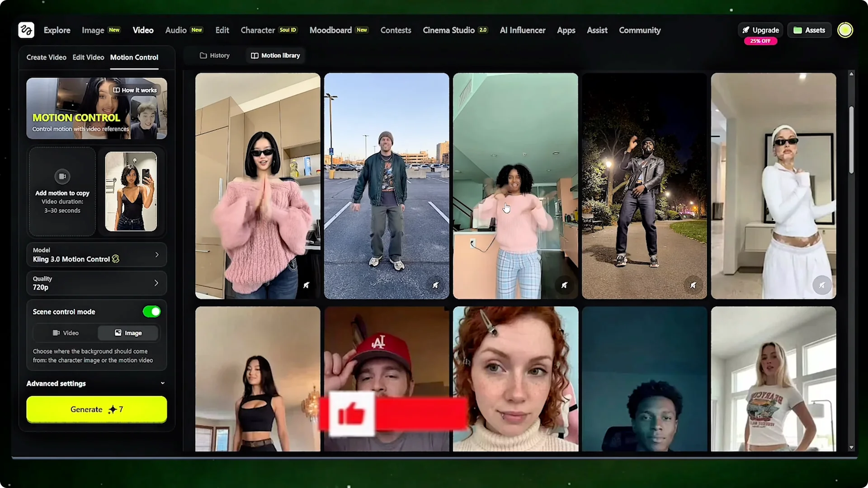Click the Kling model badge icon

pos(115,259)
